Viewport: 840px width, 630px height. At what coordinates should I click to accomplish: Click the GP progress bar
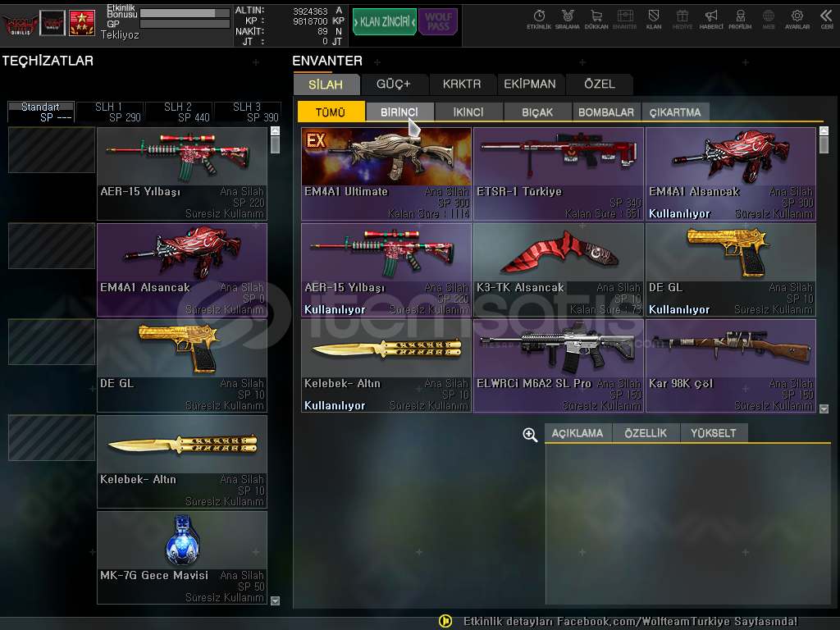click(x=185, y=24)
